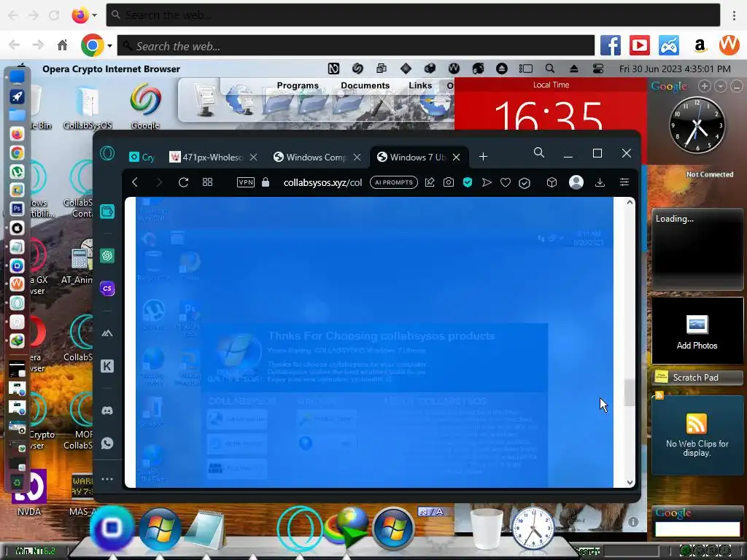Click the down arrow beside Google gadget header

721,86
